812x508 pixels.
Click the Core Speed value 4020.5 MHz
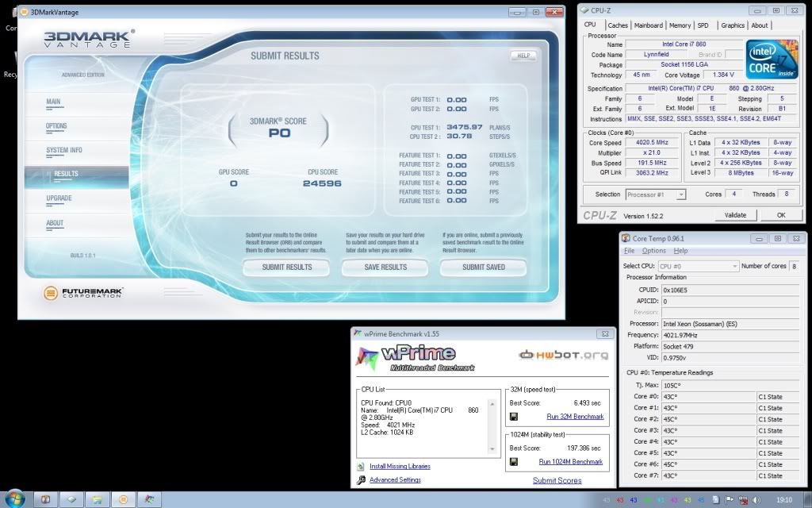coord(652,143)
